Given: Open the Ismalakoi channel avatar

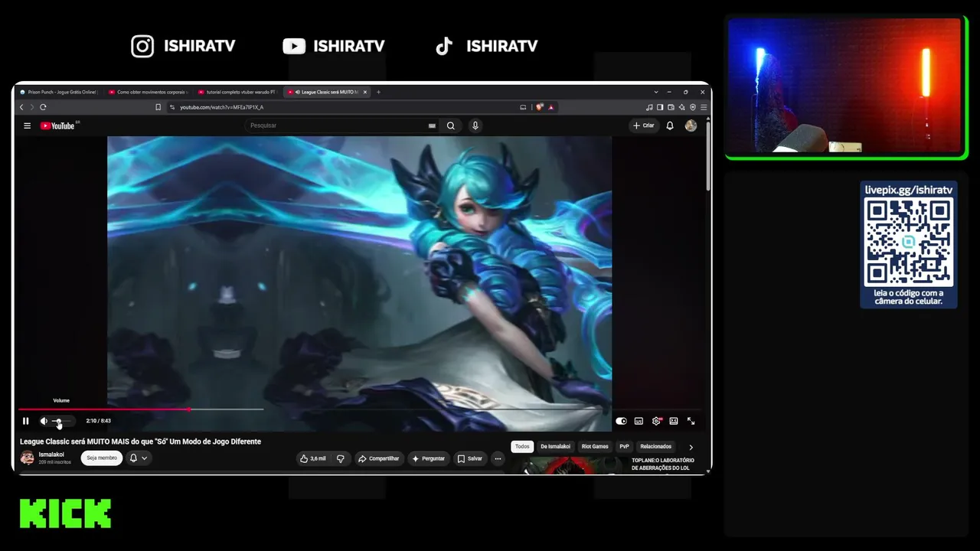Looking at the screenshot, I should click(28, 458).
